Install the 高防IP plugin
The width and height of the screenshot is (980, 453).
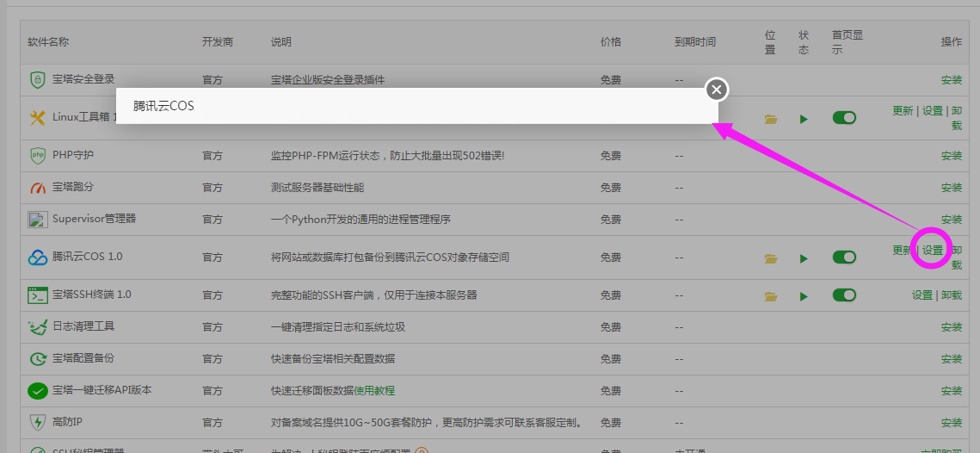pyautogui.click(x=952, y=422)
